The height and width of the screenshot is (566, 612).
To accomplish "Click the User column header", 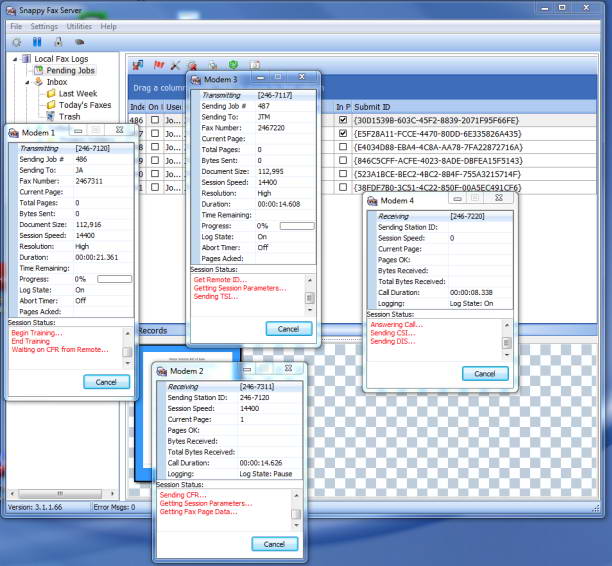I will [174, 107].
